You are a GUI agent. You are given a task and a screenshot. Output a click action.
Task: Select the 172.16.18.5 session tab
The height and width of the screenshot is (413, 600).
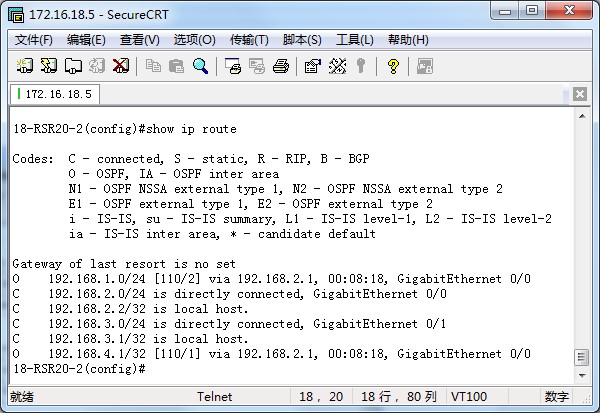point(56,94)
